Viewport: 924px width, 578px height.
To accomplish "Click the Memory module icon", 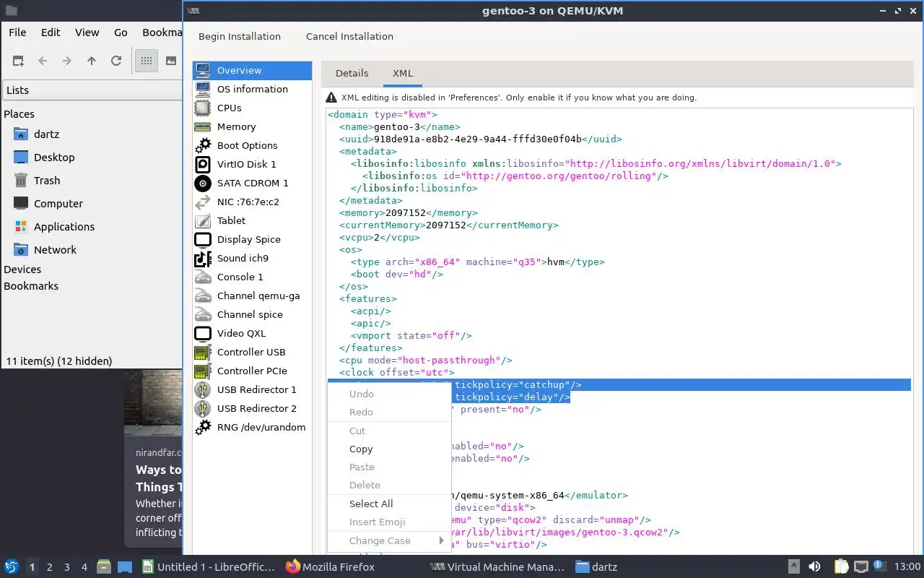I will pyautogui.click(x=204, y=126).
